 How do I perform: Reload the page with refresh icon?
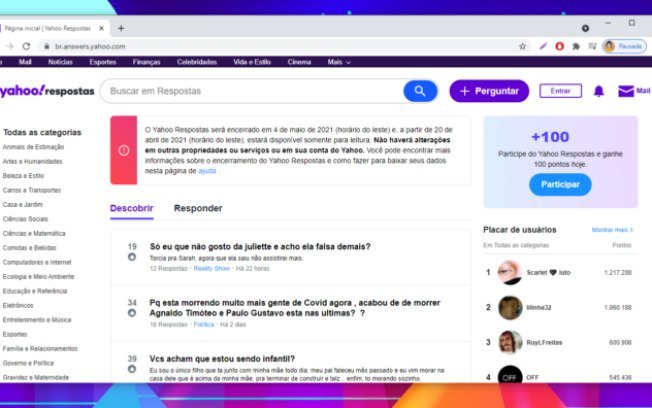[x=26, y=46]
